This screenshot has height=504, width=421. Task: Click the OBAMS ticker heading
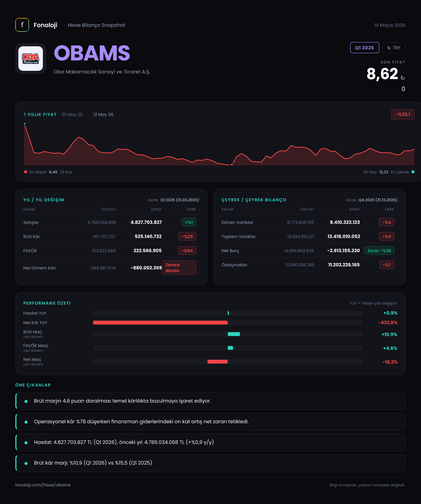[x=92, y=53]
